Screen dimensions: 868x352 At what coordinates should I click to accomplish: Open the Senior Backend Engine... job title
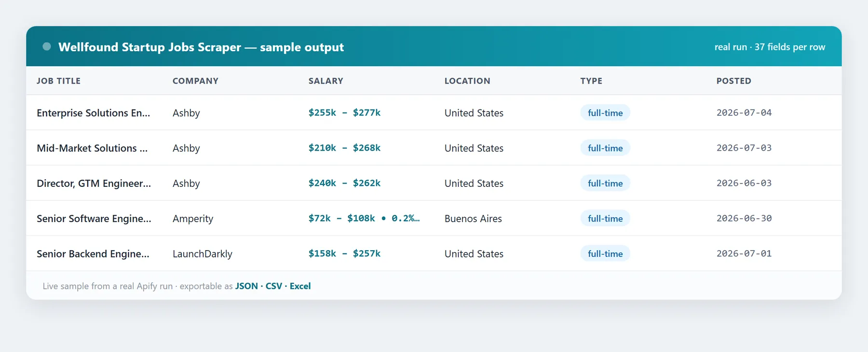pyautogui.click(x=93, y=254)
